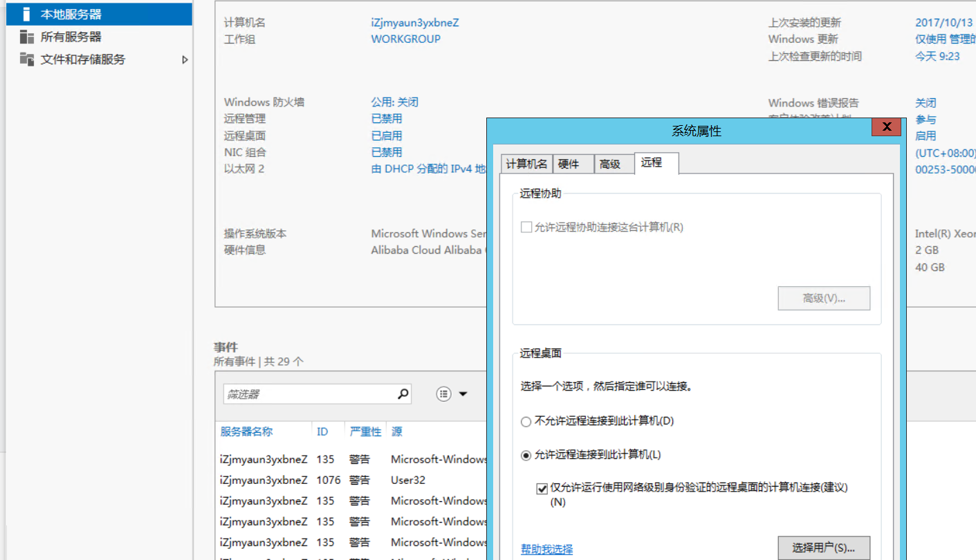Click the WORKGROUP link
This screenshot has height=560, width=976.
click(x=405, y=39)
